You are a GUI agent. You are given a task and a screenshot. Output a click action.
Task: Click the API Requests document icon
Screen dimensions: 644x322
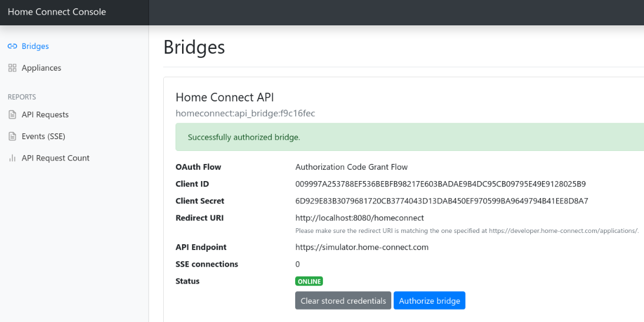click(x=12, y=114)
